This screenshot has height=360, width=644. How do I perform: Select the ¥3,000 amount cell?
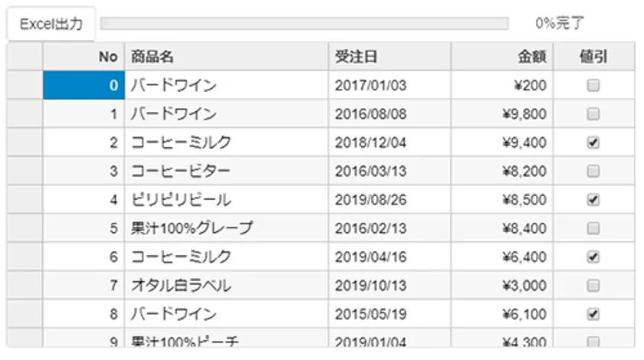(501, 286)
